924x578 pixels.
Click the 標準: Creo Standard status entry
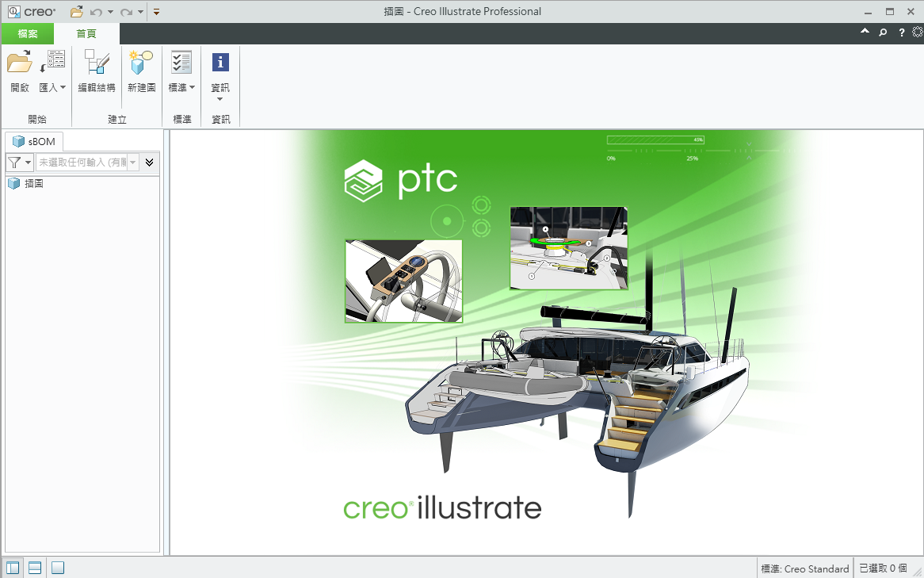(805, 568)
